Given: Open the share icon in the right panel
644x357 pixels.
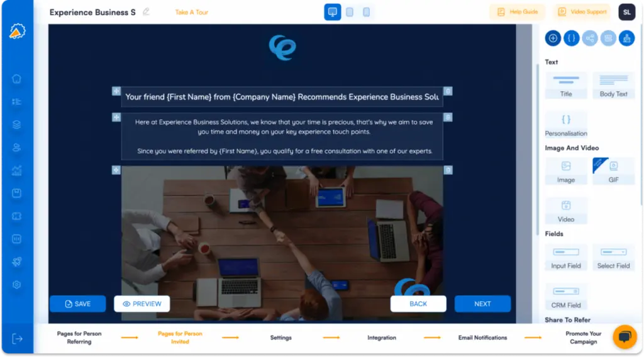Looking at the screenshot, I should [589, 38].
